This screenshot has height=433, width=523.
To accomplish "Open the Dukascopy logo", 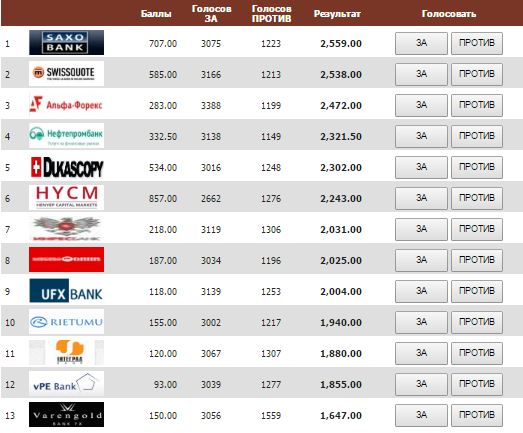I will click(x=66, y=167).
